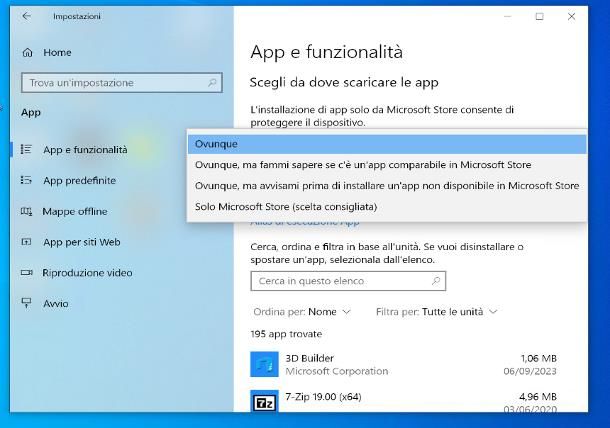The width and height of the screenshot is (610, 428).
Task: Click the 06/09/2023 install date
Action: pos(530,371)
